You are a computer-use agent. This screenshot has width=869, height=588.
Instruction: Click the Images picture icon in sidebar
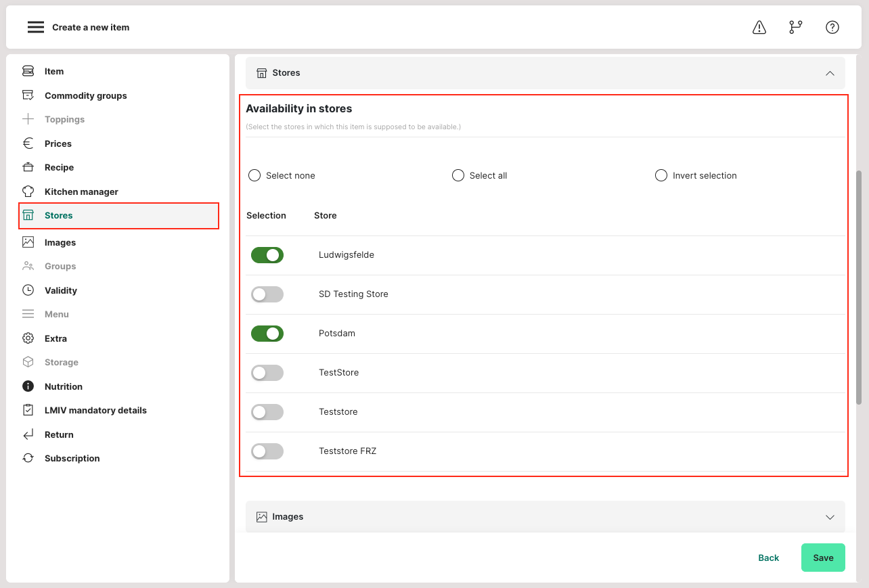coord(28,242)
